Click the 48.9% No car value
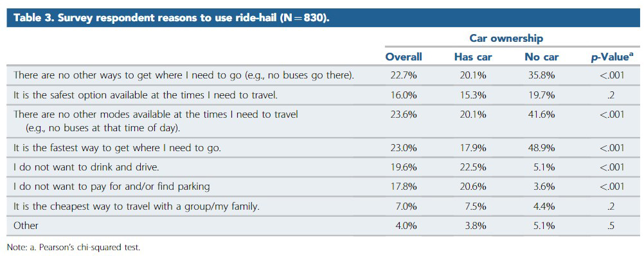The width and height of the screenshot is (644, 256). point(542,148)
